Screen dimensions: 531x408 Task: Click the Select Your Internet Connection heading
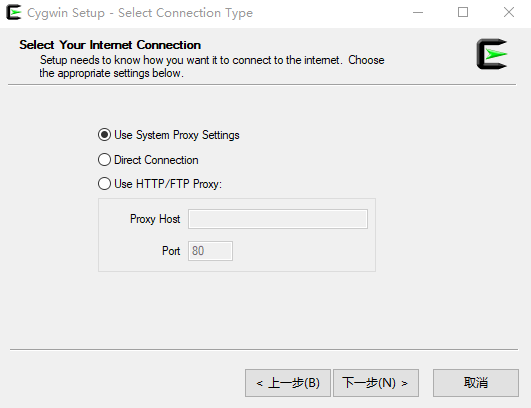click(x=110, y=45)
